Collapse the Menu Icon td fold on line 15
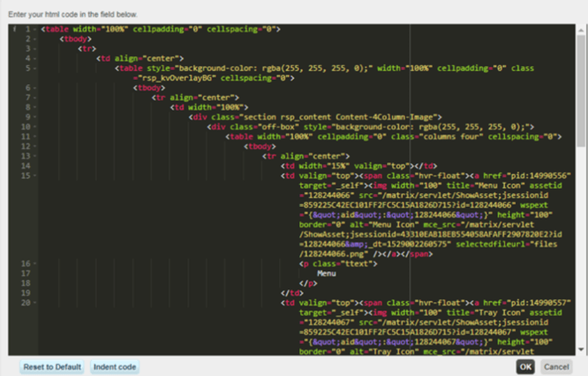Image resolution: width=588 pixels, height=376 pixels. click(x=35, y=174)
